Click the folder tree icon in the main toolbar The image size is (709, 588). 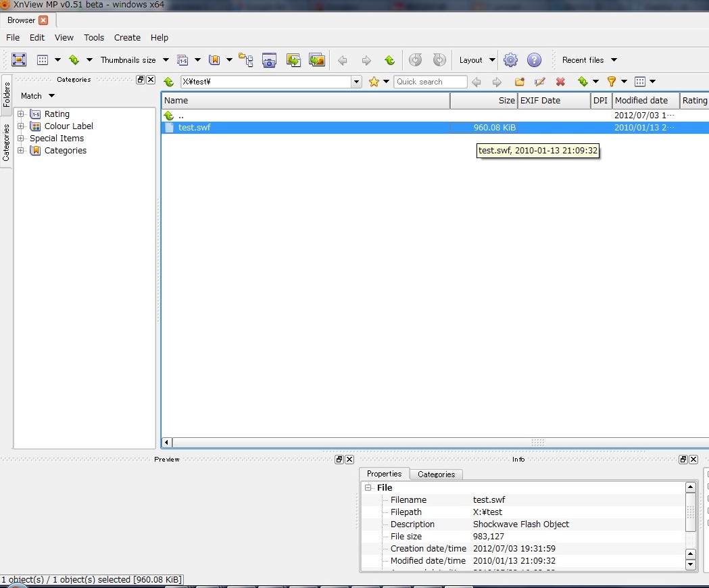point(245,59)
